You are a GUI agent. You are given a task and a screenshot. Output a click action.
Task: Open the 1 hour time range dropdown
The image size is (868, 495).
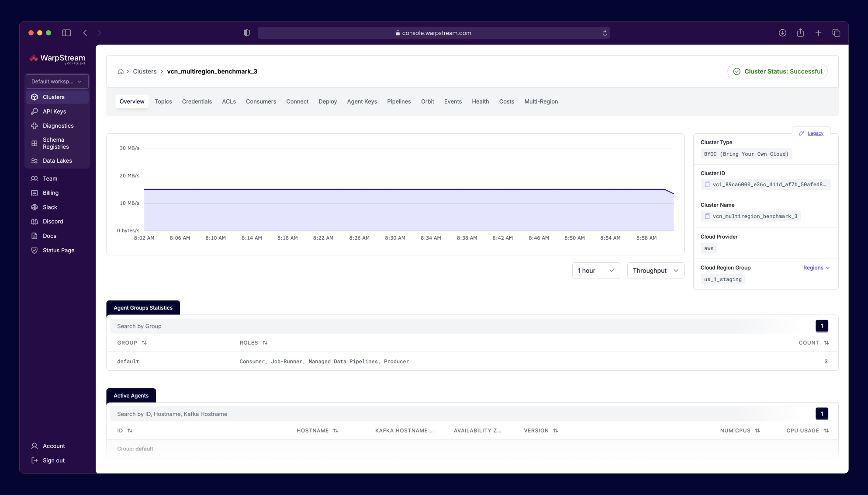point(596,271)
